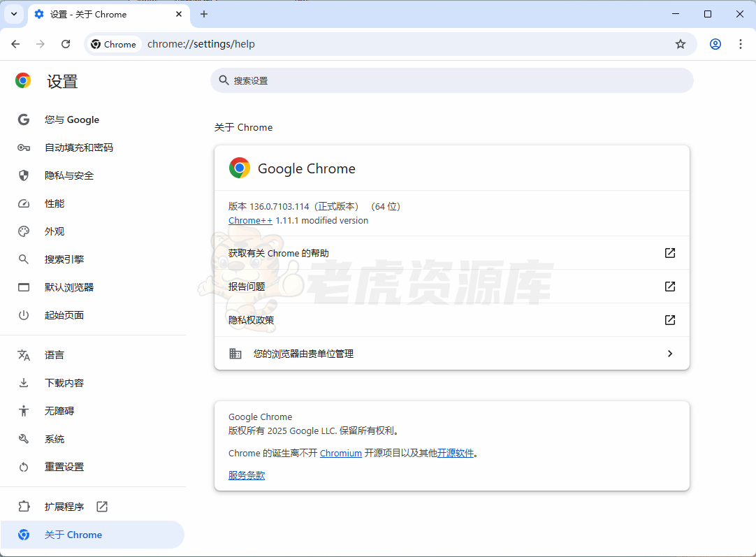This screenshot has width=756, height=557.
Task: Open 报告问题 row
Action: click(452, 287)
